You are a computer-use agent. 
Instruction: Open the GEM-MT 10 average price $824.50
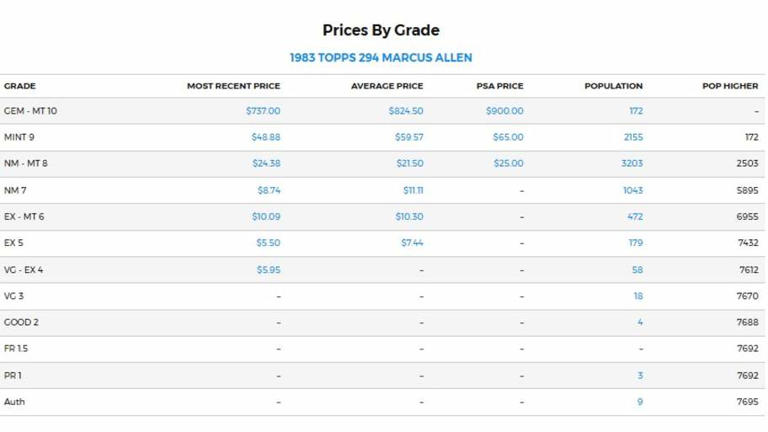coord(406,111)
